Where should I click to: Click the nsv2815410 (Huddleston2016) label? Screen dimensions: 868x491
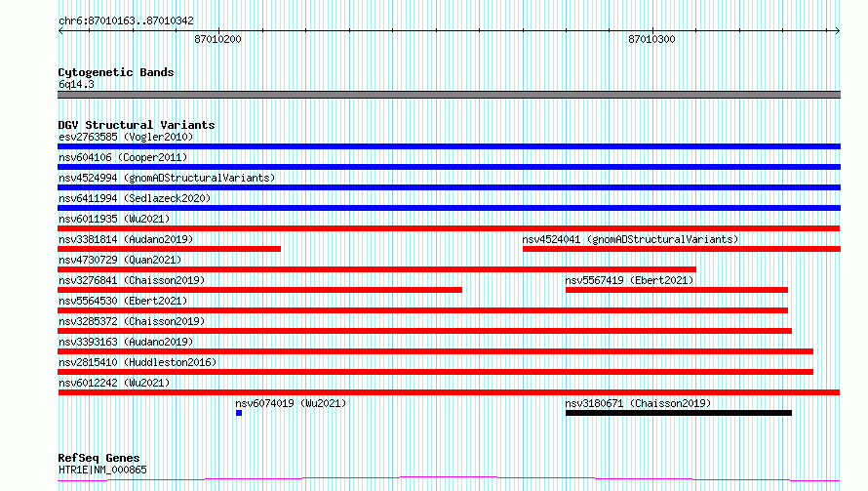point(138,362)
